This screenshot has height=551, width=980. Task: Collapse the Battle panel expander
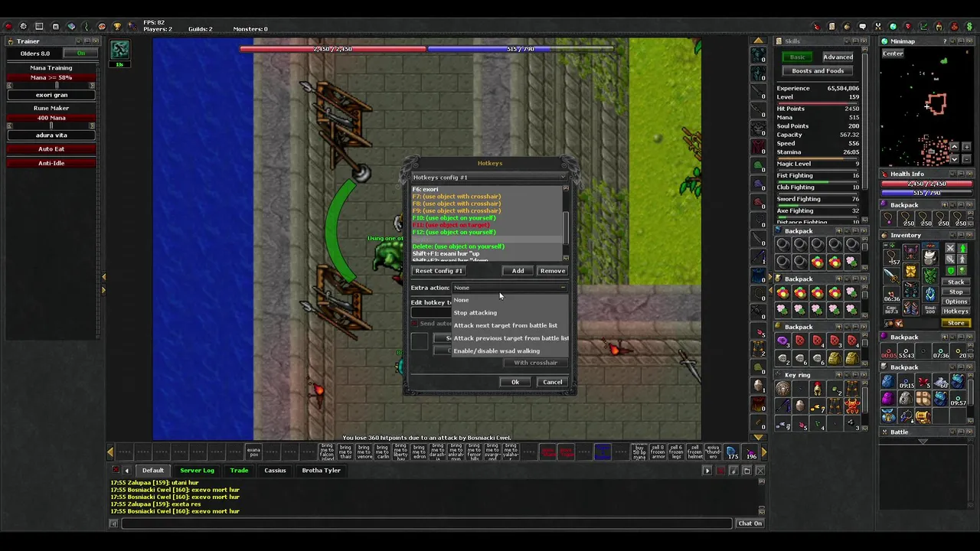point(923,442)
